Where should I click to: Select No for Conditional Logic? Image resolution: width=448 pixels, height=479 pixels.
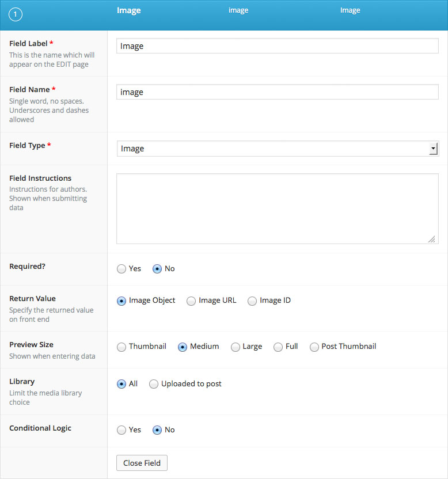click(x=157, y=430)
